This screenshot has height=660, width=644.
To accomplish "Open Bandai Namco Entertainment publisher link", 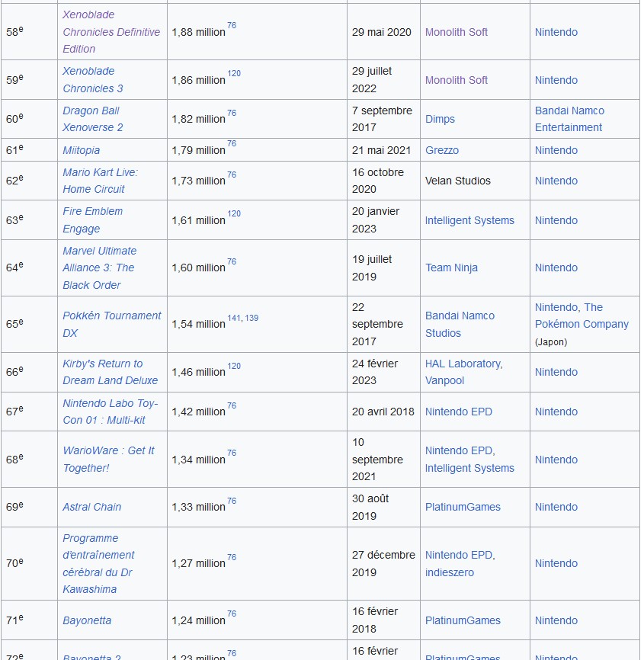I will coord(569,119).
